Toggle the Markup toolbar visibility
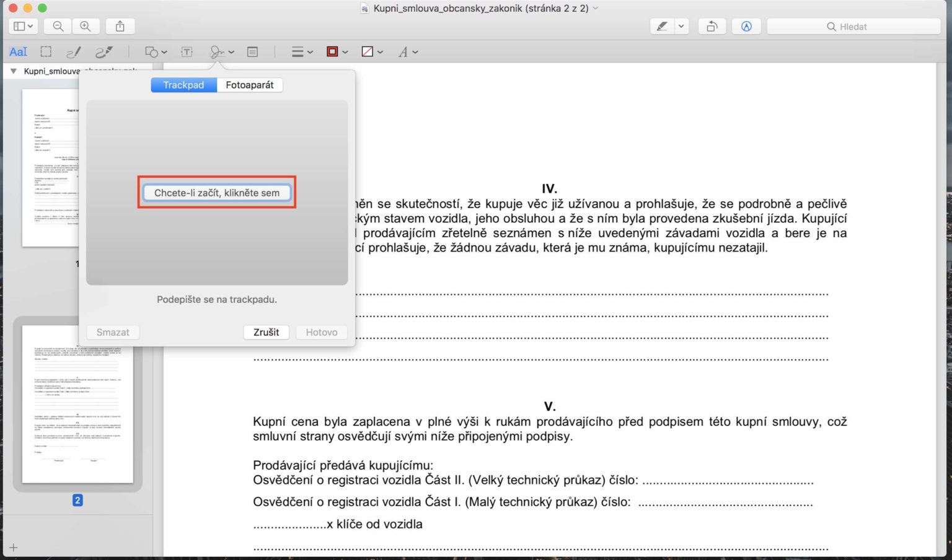 click(746, 26)
